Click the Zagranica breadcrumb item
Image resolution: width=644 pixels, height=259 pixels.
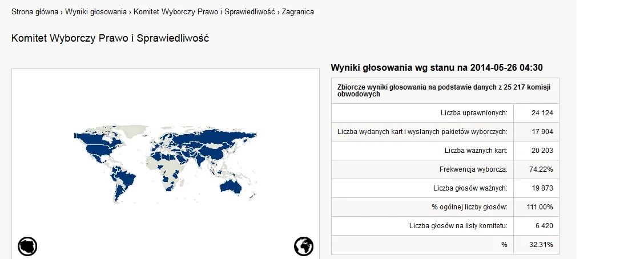point(298,12)
